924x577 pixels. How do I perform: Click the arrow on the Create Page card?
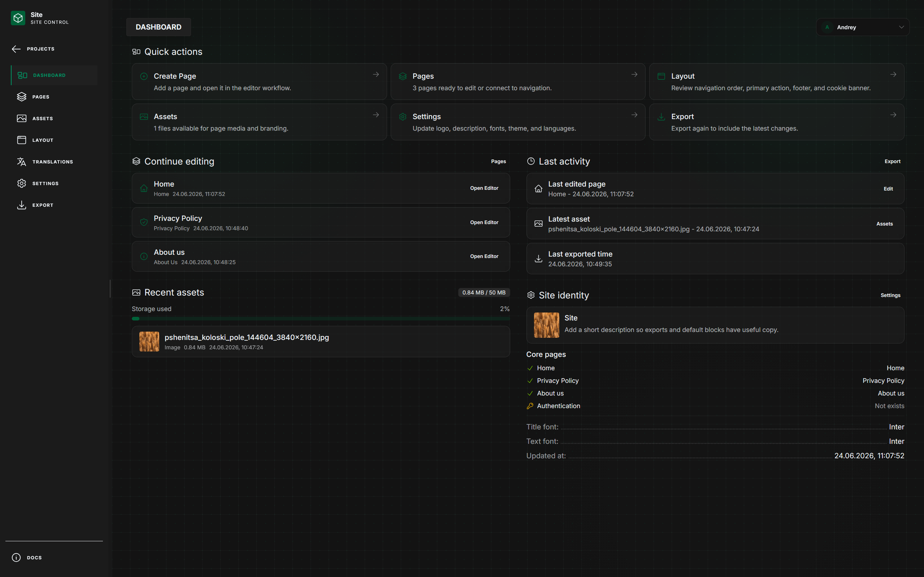[376, 74]
